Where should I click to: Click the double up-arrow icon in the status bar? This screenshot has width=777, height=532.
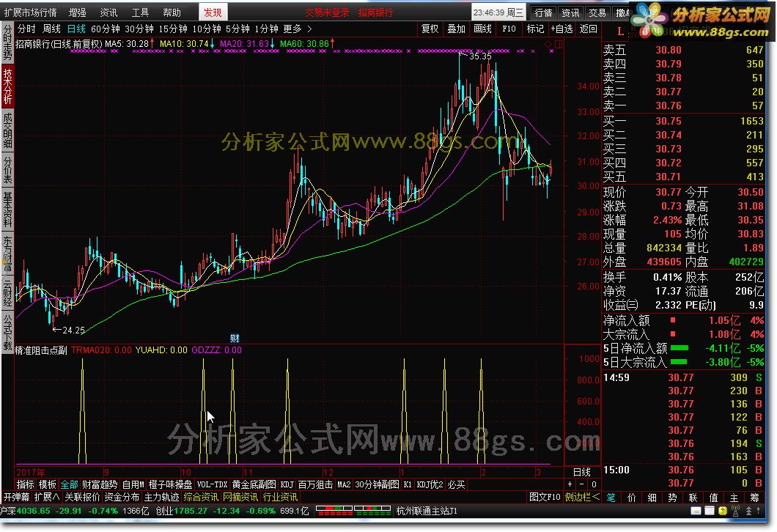coord(748,511)
